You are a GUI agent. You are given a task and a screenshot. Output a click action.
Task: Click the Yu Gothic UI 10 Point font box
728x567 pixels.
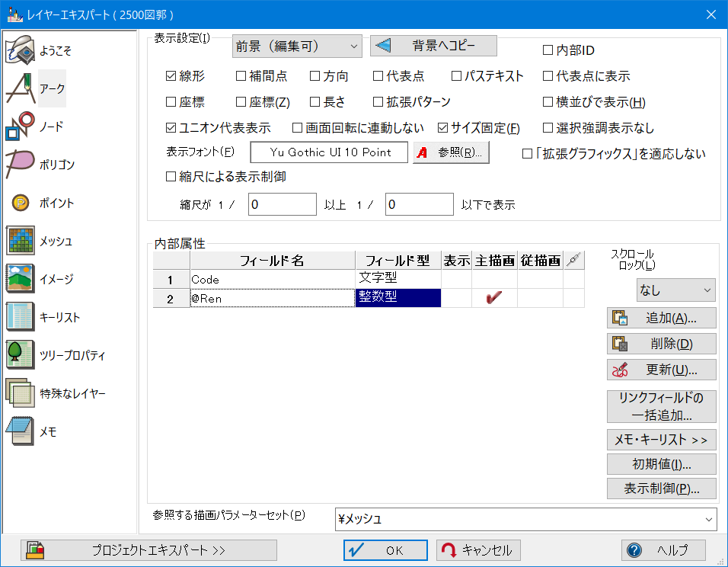[x=329, y=152]
